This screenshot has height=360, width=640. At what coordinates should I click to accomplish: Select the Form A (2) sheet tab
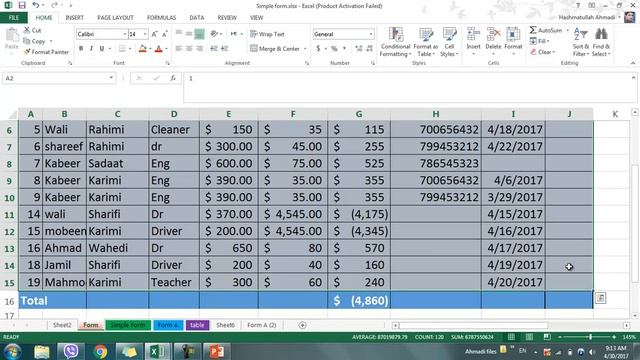pyautogui.click(x=262, y=325)
